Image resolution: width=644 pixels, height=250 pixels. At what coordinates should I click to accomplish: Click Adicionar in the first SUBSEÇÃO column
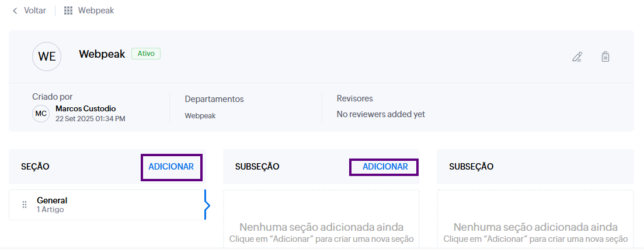point(385,167)
